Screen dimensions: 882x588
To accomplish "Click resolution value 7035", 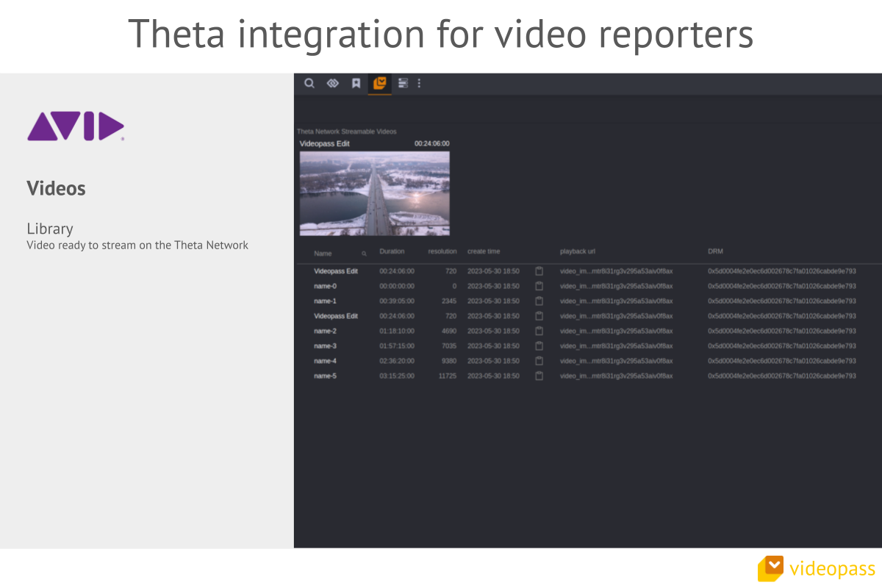I will pyautogui.click(x=449, y=345).
